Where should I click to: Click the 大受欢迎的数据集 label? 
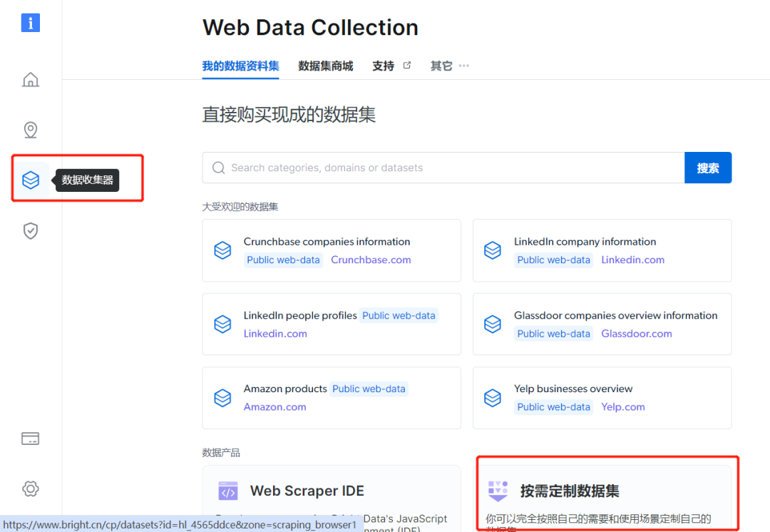(240, 207)
